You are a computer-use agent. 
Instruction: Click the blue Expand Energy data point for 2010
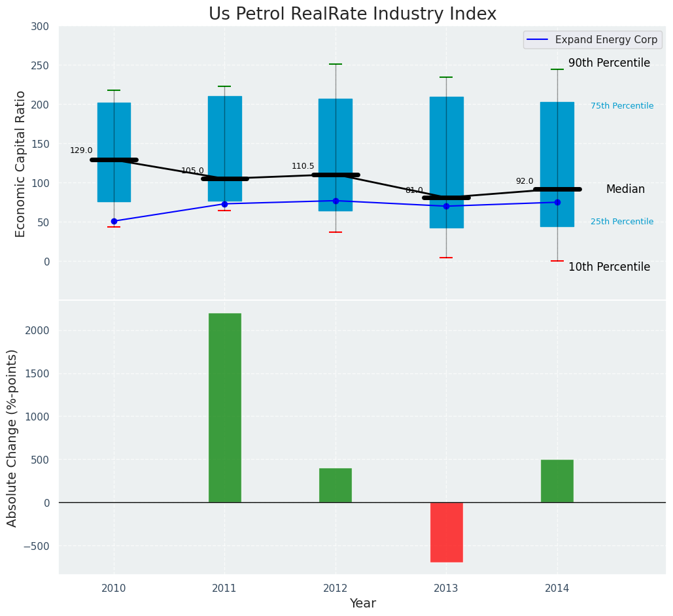114,221
